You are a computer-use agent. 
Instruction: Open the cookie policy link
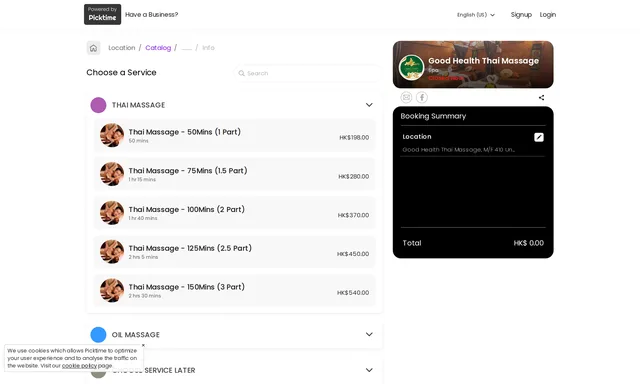coord(79,366)
